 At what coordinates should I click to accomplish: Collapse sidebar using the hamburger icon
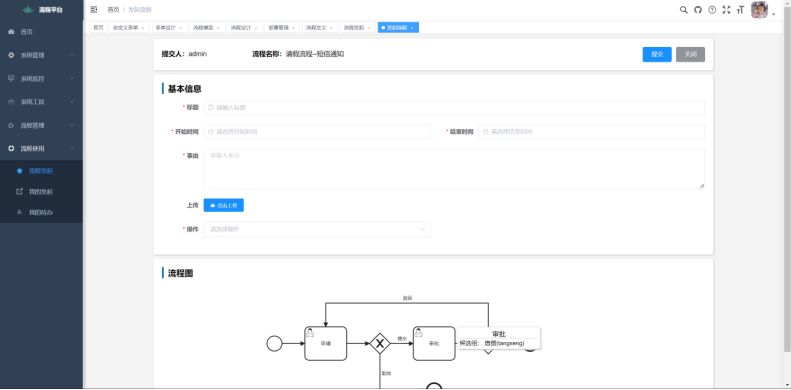(94, 10)
